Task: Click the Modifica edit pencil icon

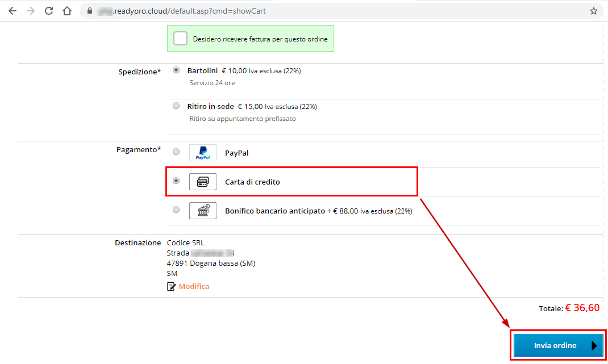Action: 171,286
